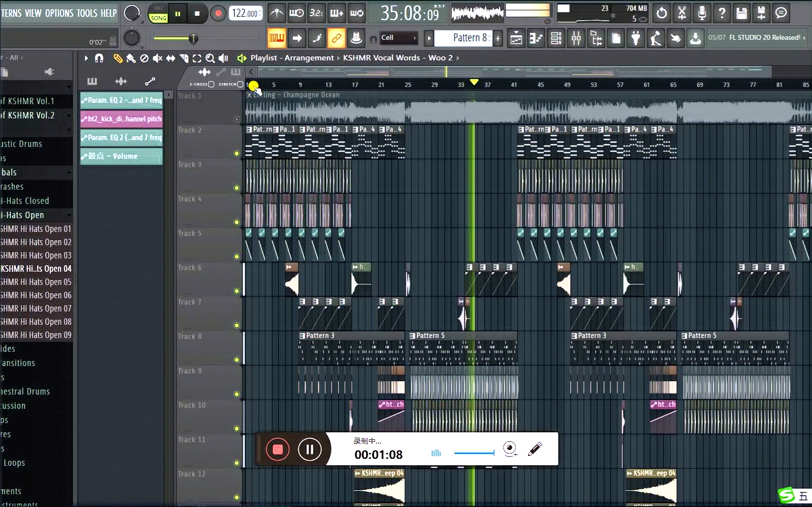The height and width of the screenshot is (507, 812).
Task: Select the Paint brush tool in playlist
Action: pyautogui.click(x=131, y=58)
